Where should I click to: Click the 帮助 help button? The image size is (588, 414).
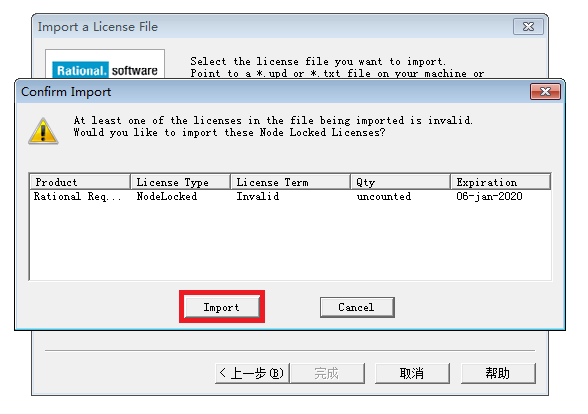pyautogui.click(x=498, y=373)
